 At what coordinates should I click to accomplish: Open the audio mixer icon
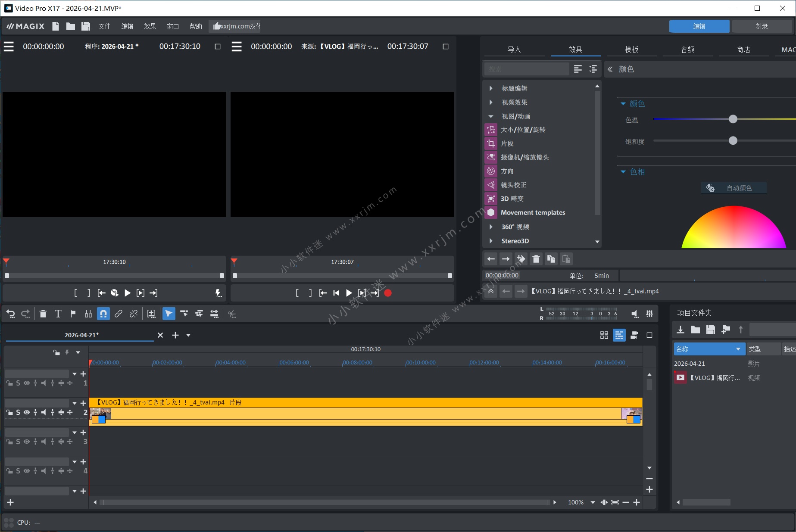(649, 314)
